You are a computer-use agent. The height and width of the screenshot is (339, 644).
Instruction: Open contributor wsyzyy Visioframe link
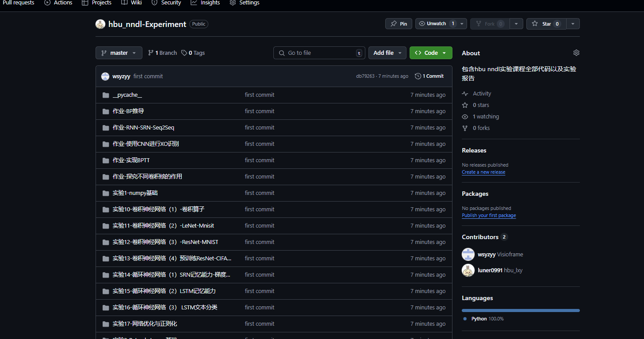point(500,254)
